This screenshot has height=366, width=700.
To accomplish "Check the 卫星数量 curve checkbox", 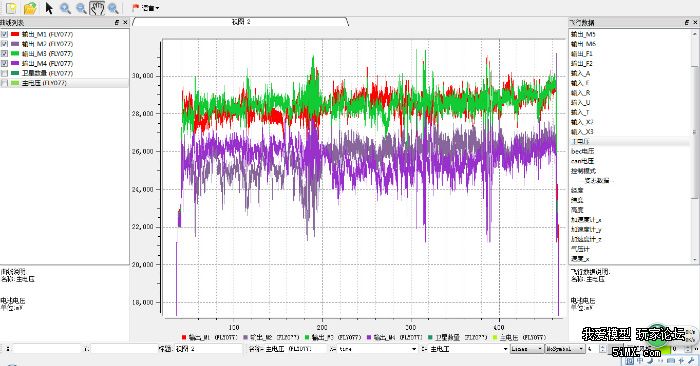I will tap(4, 73).
